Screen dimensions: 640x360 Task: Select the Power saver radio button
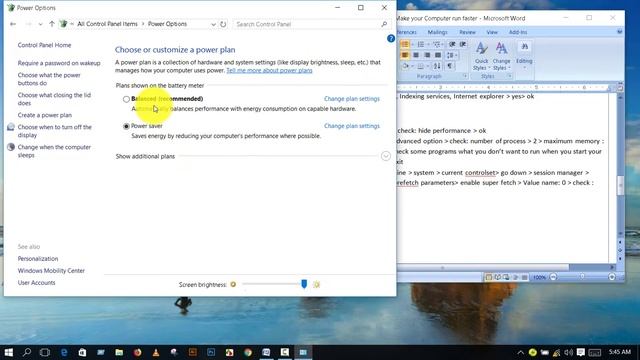tap(126, 126)
